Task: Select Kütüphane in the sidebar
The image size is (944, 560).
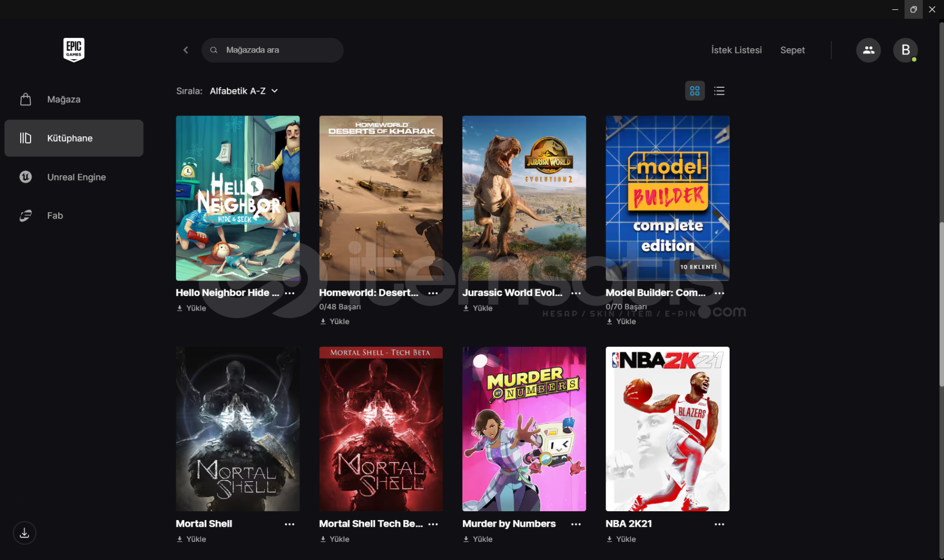Action: click(74, 138)
